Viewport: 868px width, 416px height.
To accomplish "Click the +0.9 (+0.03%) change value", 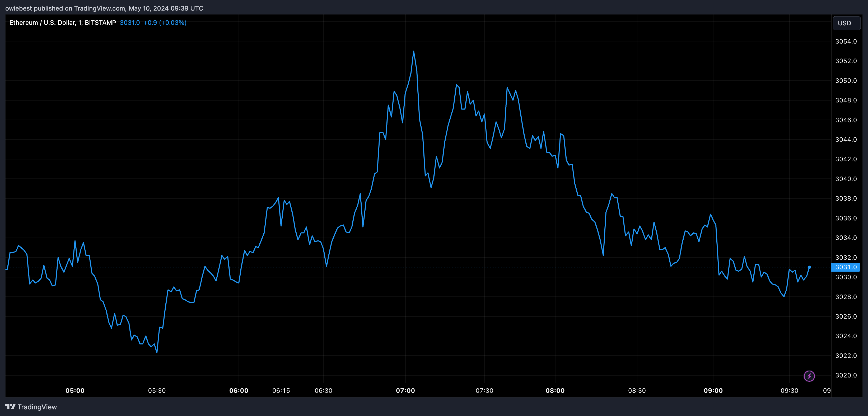I will 165,22.
